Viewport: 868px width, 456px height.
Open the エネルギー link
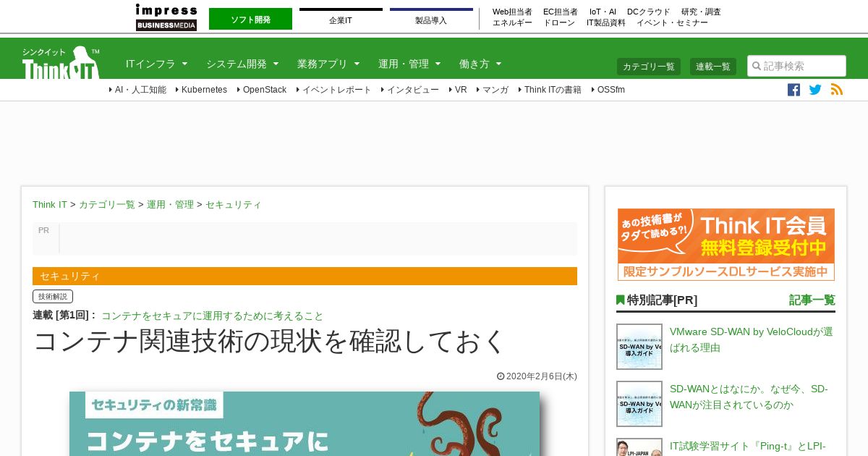[512, 22]
